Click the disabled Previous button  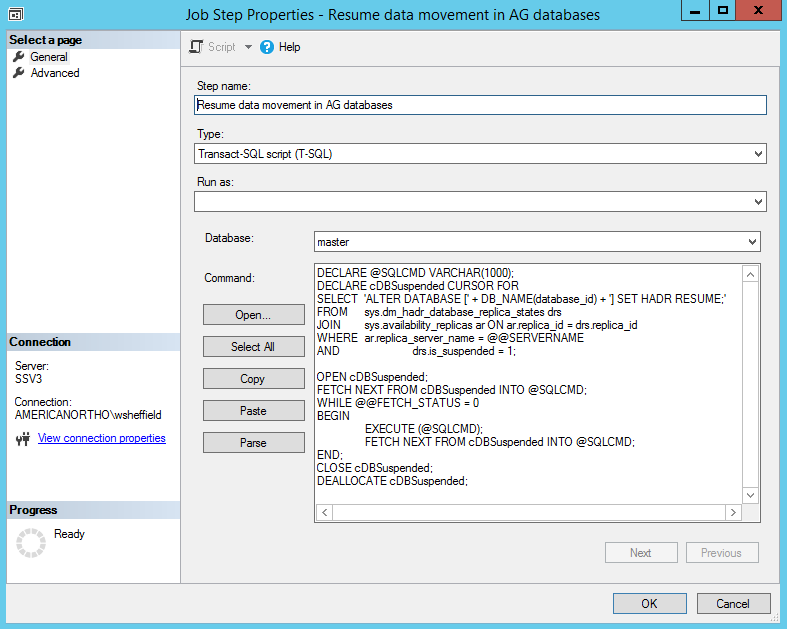pyautogui.click(x=722, y=553)
